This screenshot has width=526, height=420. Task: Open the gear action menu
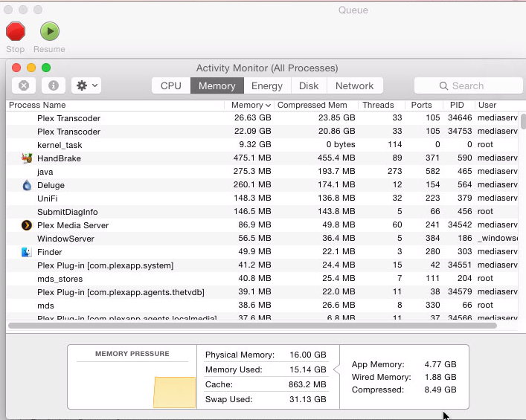pyautogui.click(x=86, y=85)
